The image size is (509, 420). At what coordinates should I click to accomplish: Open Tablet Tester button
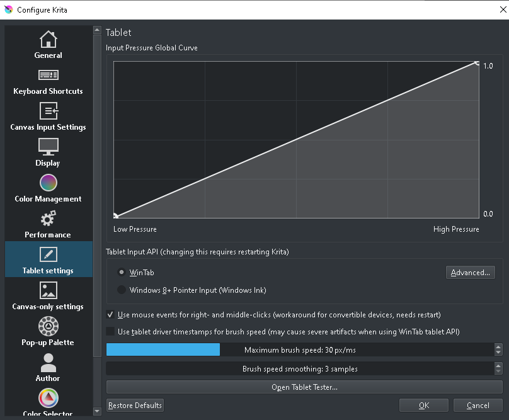(x=304, y=387)
